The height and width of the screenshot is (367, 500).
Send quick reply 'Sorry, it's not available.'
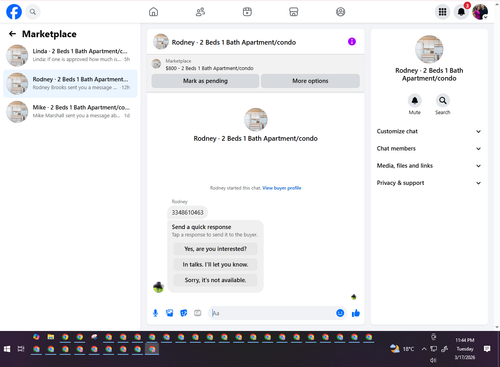215,280
